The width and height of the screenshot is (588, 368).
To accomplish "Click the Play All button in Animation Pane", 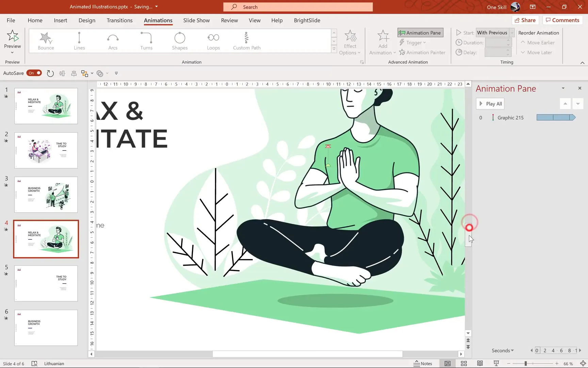I will pyautogui.click(x=490, y=104).
